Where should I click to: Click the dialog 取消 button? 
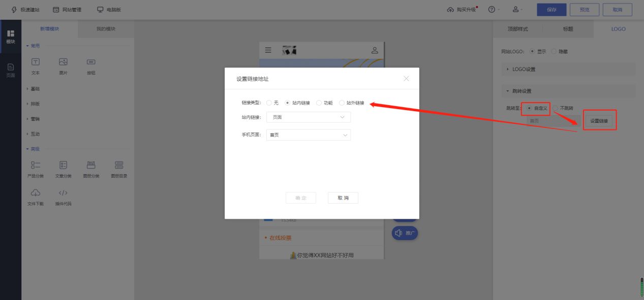343,198
